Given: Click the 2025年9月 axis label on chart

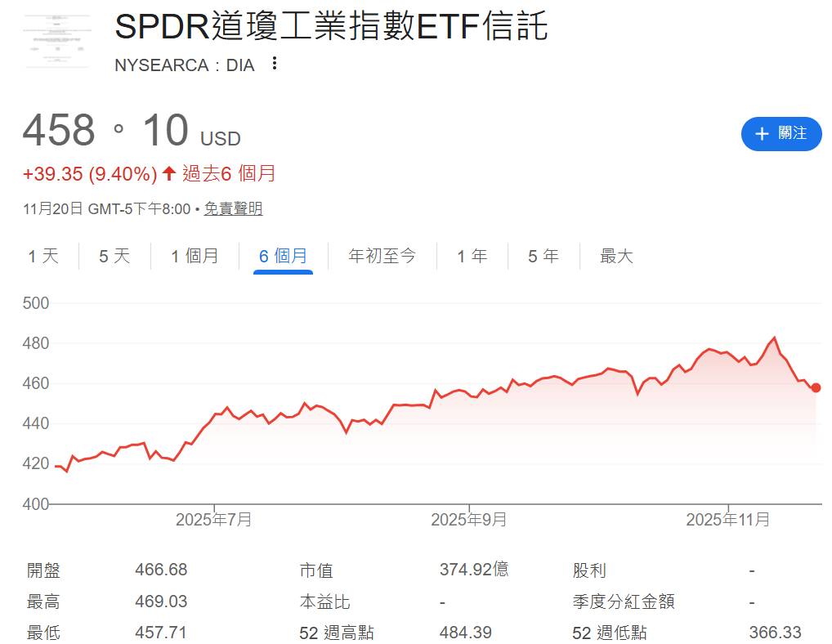Looking at the screenshot, I should tap(471, 518).
